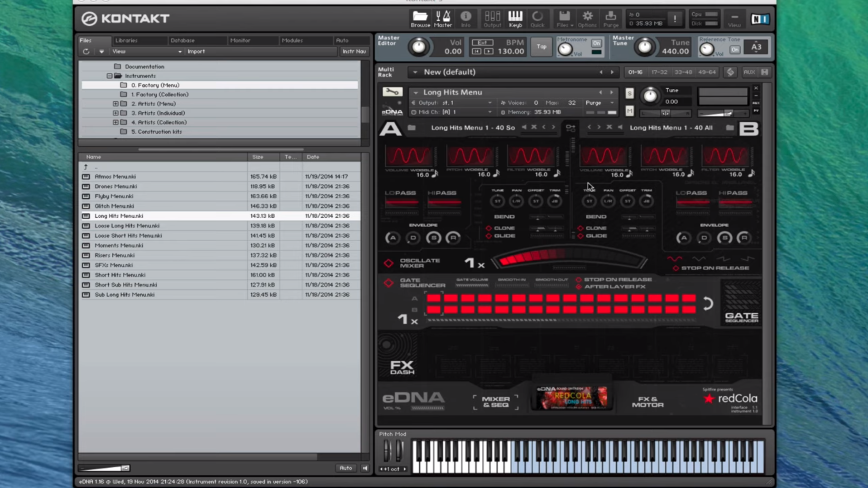Adjust the Master Tune knob
The width and height of the screenshot is (868, 488).
pyautogui.click(x=644, y=47)
